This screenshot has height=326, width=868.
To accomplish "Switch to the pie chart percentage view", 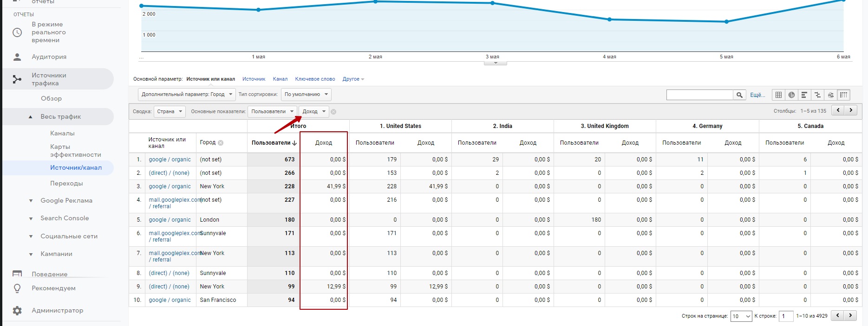I will [x=791, y=95].
